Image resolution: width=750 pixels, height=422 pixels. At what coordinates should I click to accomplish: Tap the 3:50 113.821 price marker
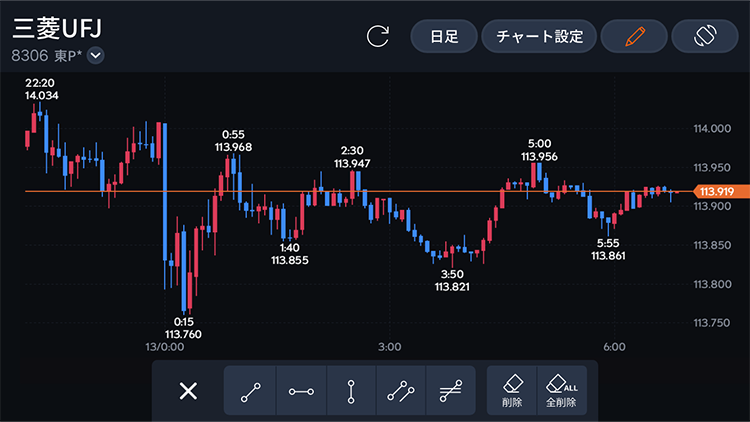452,280
